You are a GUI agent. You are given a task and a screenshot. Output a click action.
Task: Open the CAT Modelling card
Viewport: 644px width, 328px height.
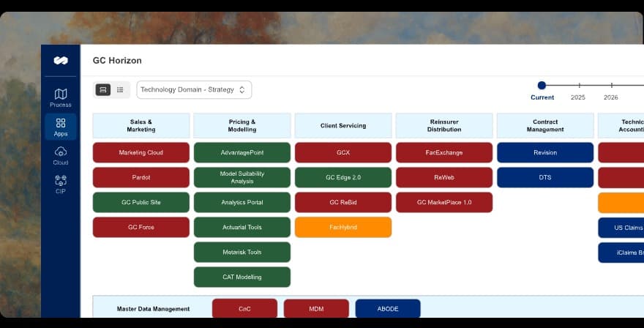coord(242,277)
